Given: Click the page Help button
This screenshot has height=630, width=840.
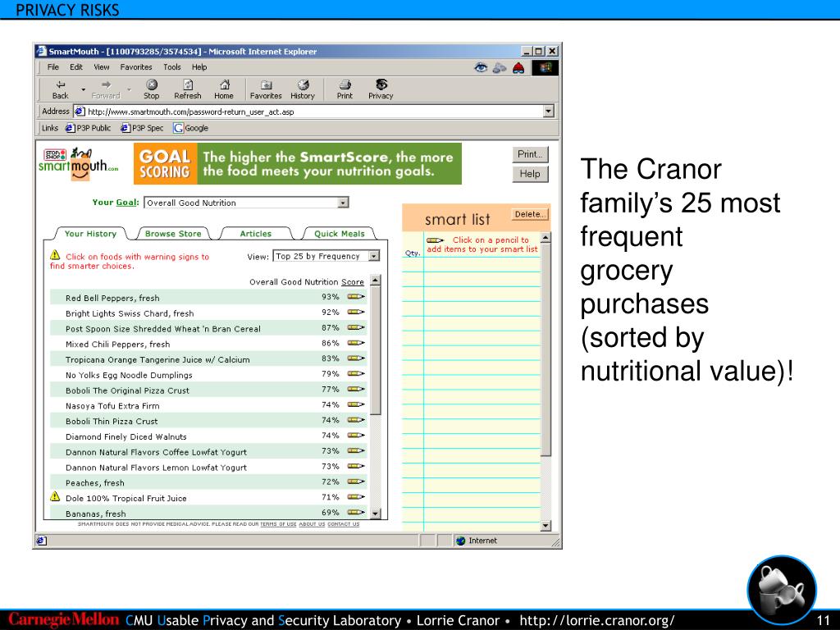Looking at the screenshot, I should click(x=530, y=174).
